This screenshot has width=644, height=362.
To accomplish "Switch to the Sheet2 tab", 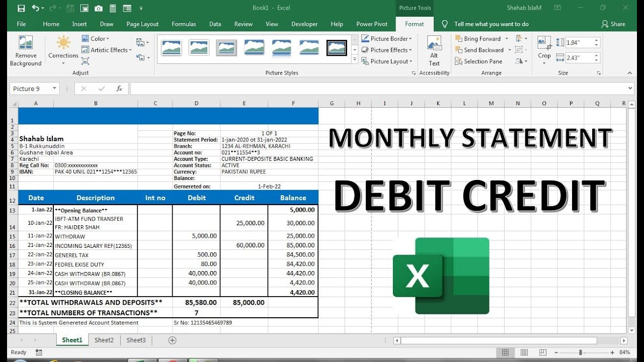I will click(x=104, y=340).
